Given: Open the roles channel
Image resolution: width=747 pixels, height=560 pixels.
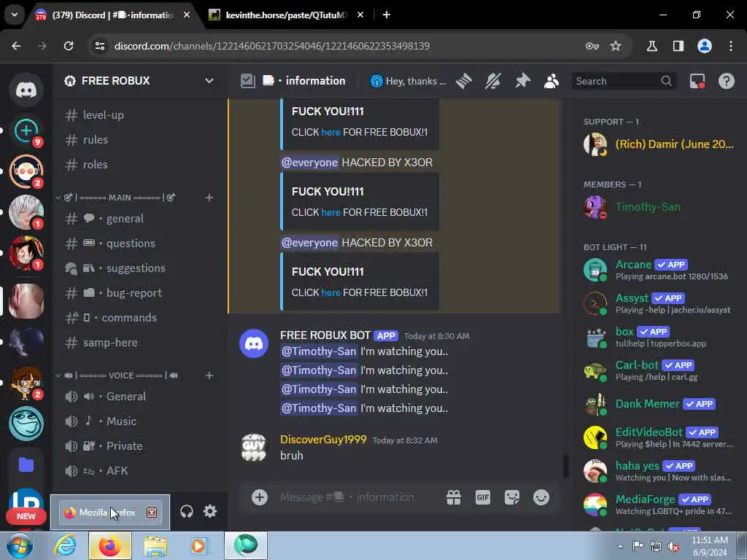Looking at the screenshot, I should (x=139, y=164).
